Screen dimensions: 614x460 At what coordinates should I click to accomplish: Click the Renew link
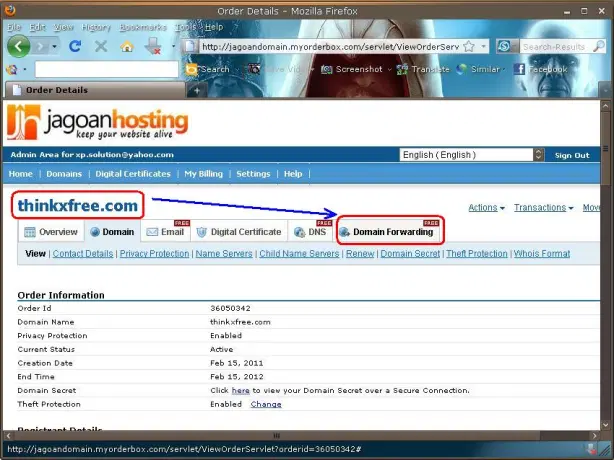pos(360,254)
